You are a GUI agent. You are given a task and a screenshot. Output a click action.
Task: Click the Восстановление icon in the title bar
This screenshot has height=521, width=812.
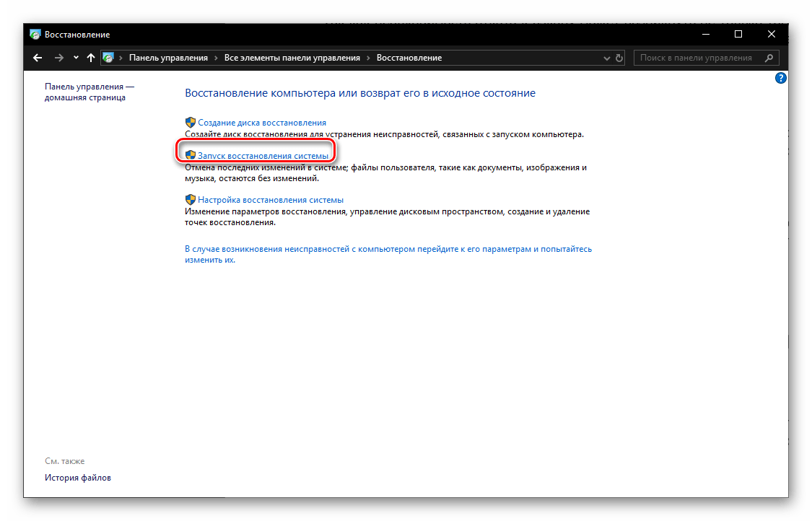click(35, 34)
